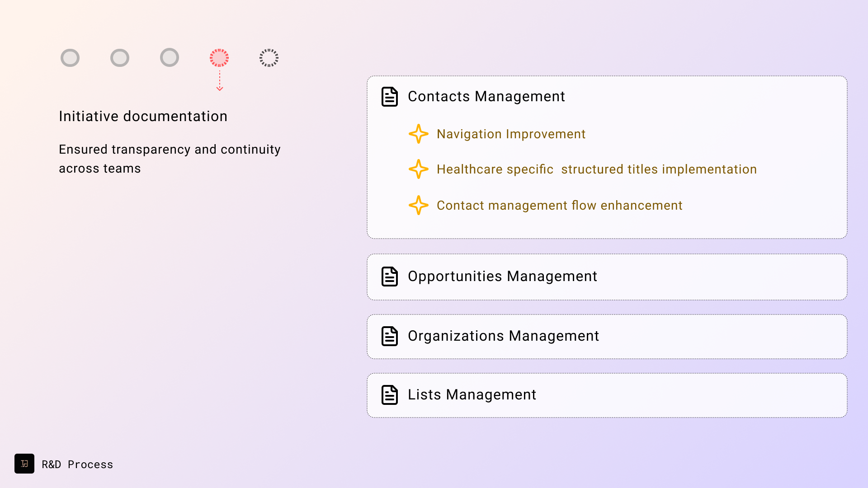Expand the Lists Management card

click(x=607, y=395)
